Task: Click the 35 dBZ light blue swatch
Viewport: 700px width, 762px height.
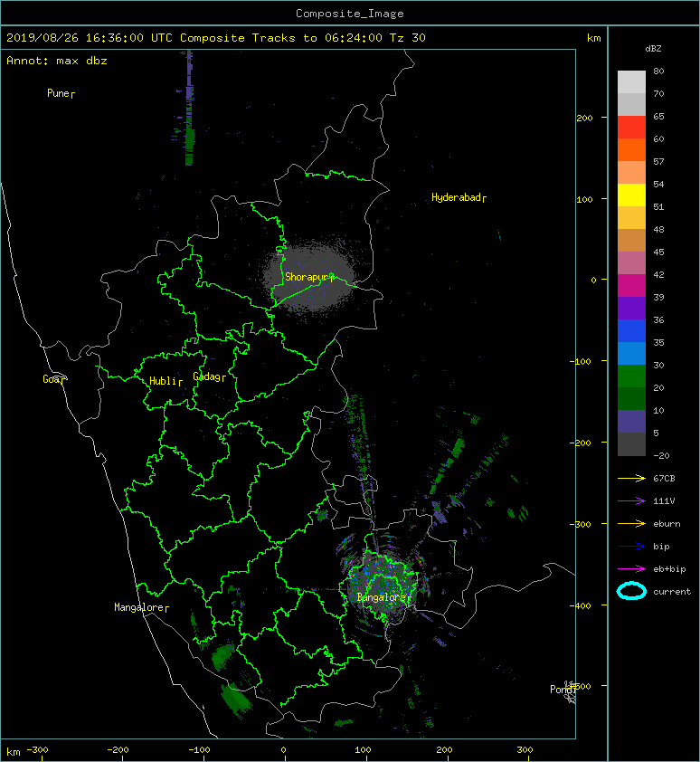Action: (631, 353)
